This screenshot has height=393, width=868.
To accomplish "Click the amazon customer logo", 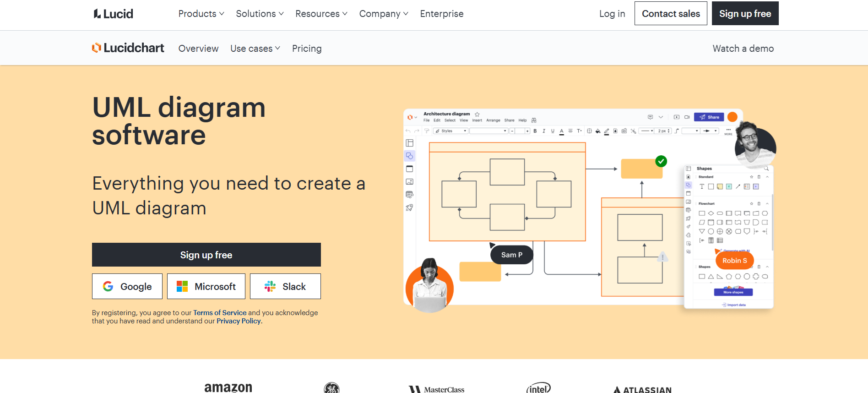I will (x=228, y=388).
